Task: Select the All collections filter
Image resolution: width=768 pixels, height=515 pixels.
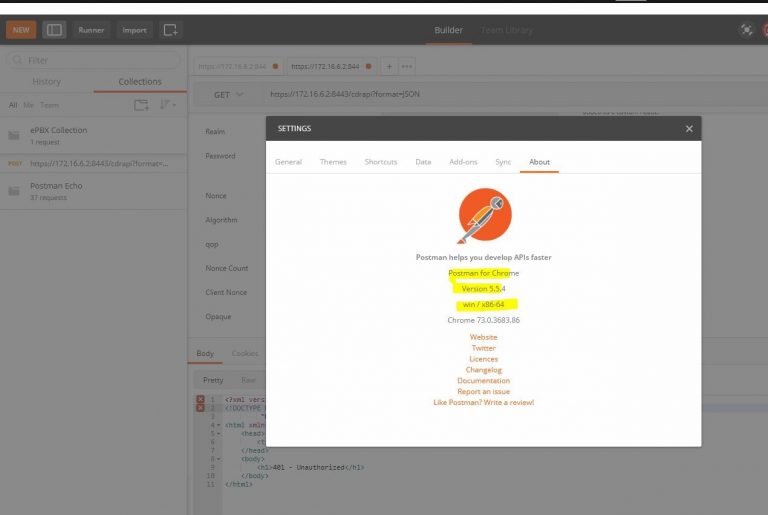Action: (13, 105)
